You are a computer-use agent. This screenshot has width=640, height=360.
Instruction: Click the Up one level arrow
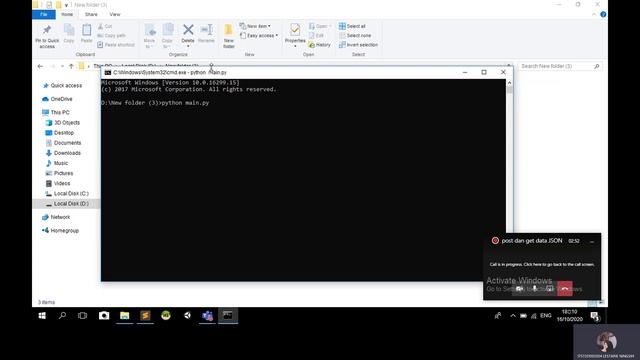(71, 66)
